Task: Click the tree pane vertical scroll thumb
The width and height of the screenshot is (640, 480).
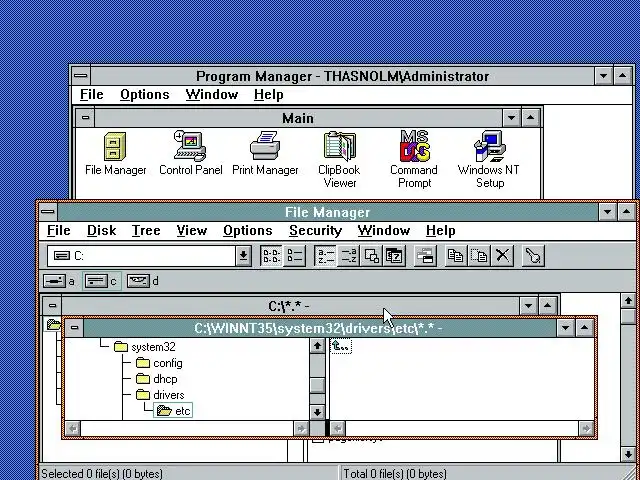Action: pyautogui.click(x=318, y=385)
